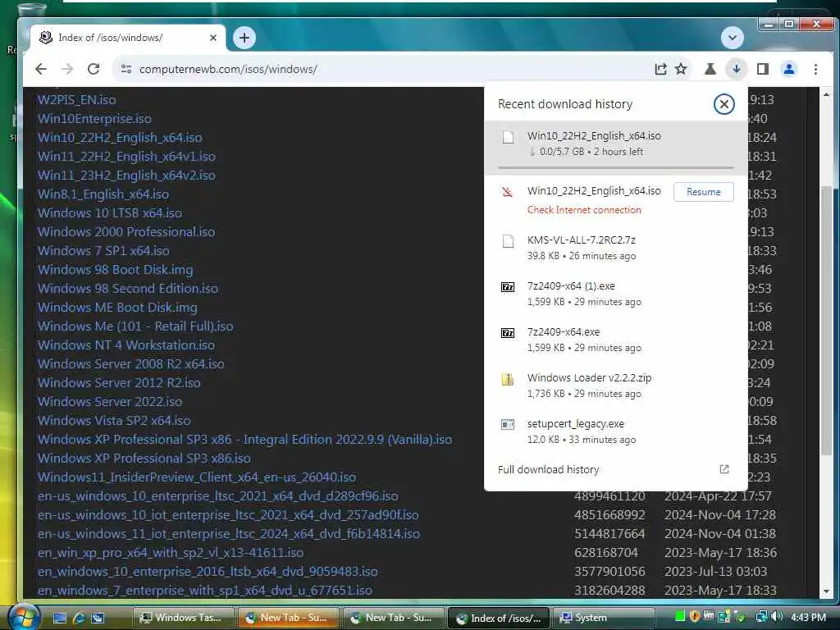Open Windows 98 Second Edition.iso link
840x630 pixels.
click(127, 288)
